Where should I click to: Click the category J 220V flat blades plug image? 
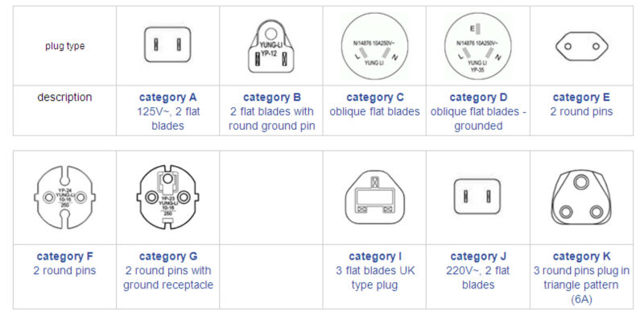(x=477, y=196)
